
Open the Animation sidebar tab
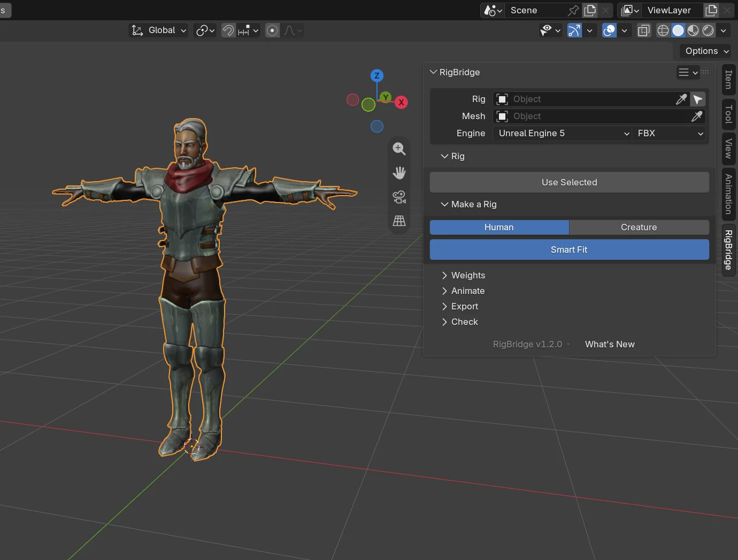(x=728, y=195)
